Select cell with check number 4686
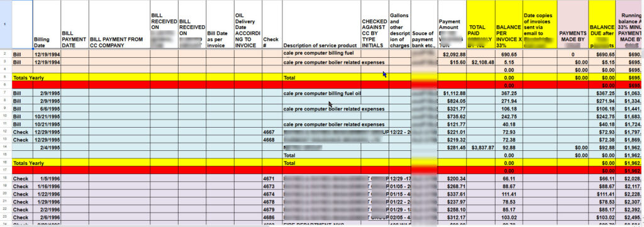 [272, 217]
